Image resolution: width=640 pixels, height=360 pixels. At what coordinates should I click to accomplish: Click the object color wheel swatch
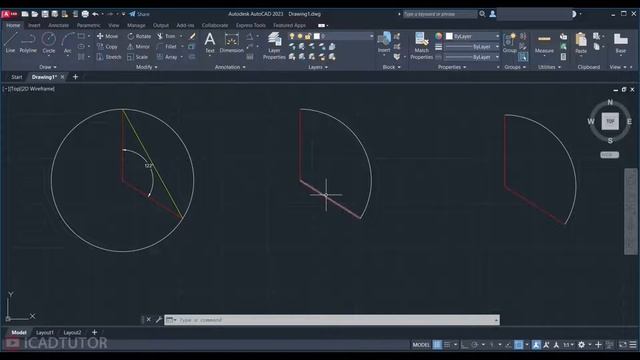coord(438,36)
